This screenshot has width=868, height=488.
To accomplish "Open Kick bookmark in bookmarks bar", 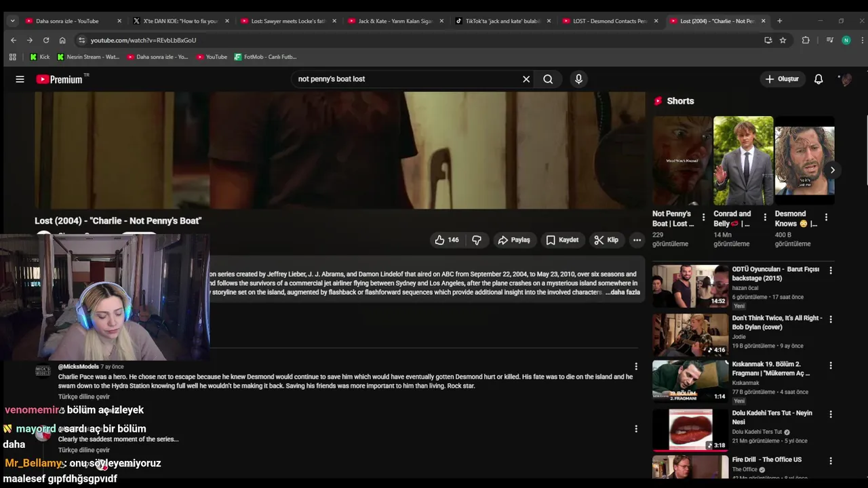I will [x=39, y=57].
